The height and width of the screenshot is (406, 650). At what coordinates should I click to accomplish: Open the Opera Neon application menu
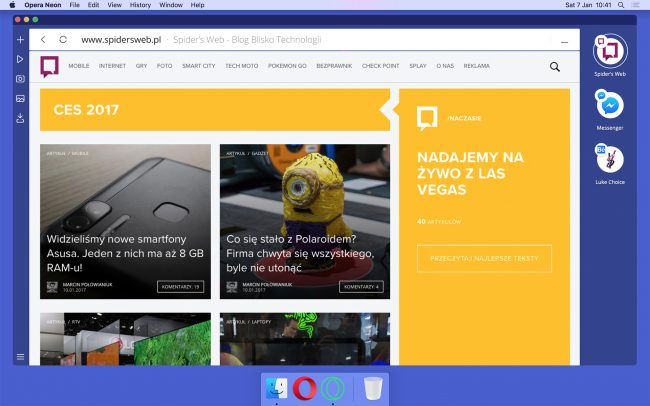(x=43, y=5)
